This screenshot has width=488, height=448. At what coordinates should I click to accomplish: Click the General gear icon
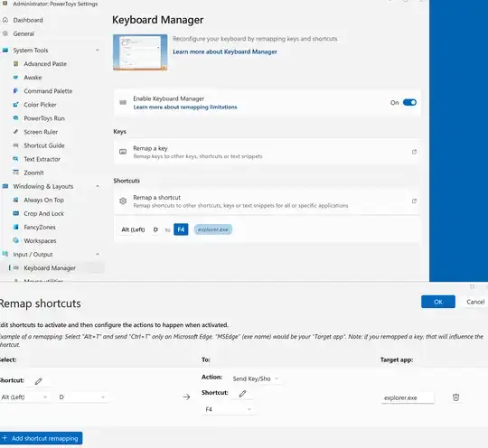5,33
